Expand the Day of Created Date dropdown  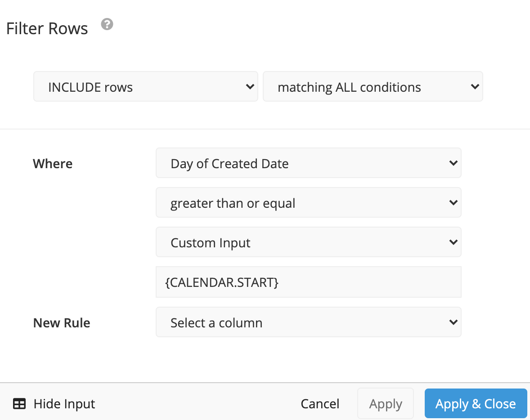coord(309,163)
